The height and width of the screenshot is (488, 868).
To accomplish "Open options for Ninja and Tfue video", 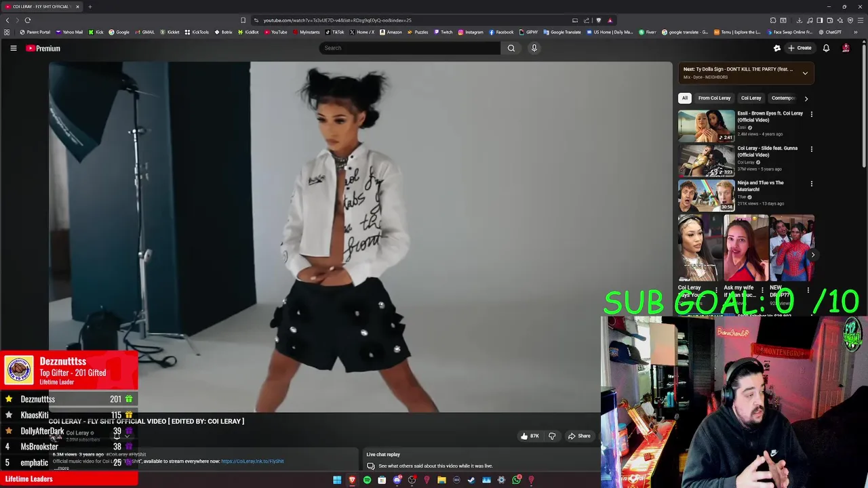I will point(811,184).
